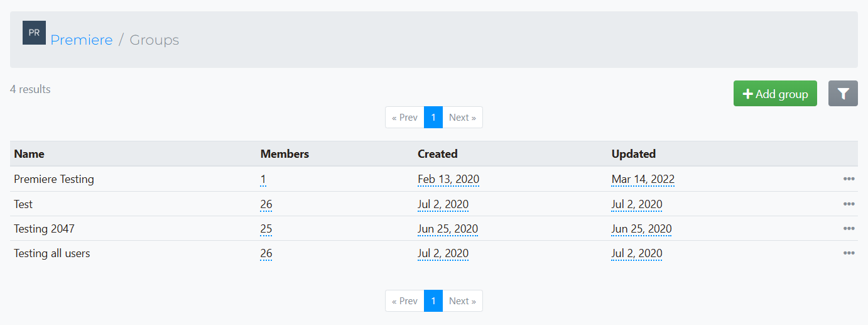
Task: Select the Premiere Testing group name
Action: coord(54,179)
